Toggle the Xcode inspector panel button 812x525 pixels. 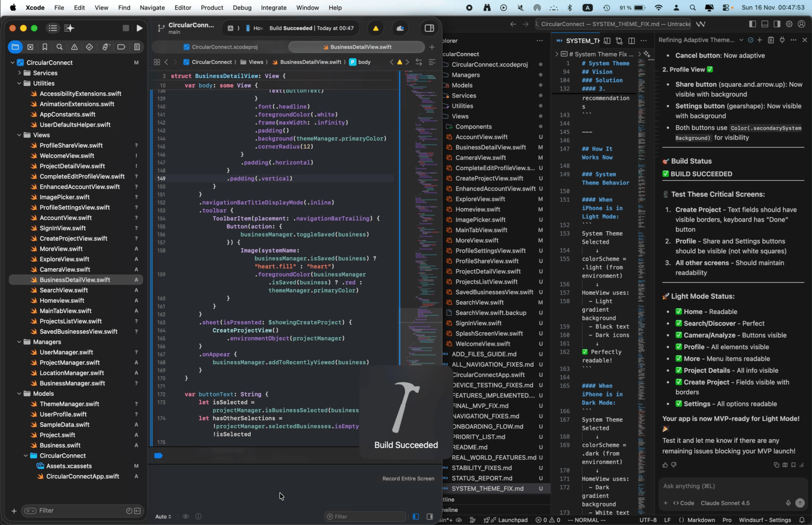[x=429, y=28]
